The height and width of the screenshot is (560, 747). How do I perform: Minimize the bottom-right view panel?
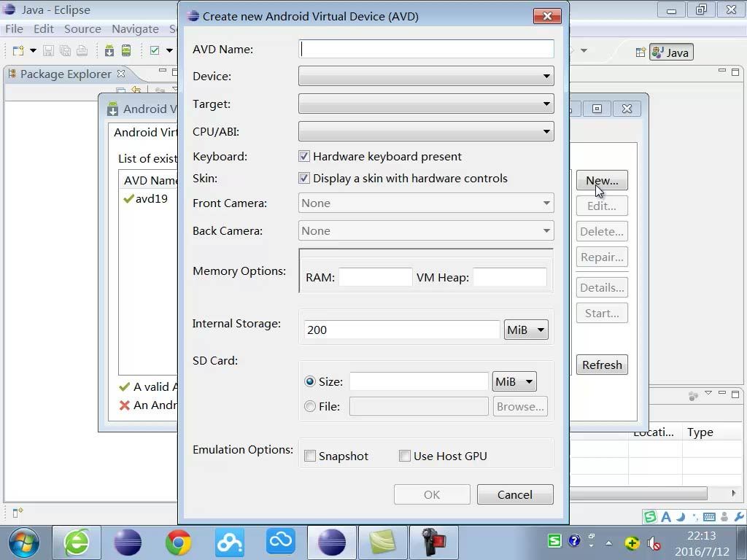[722, 393]
